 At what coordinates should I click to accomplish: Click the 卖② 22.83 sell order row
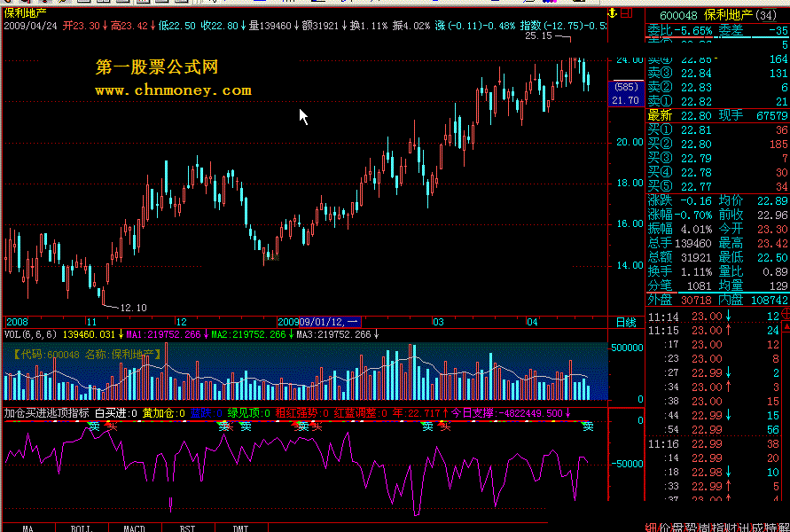click(x=718, y=87)
